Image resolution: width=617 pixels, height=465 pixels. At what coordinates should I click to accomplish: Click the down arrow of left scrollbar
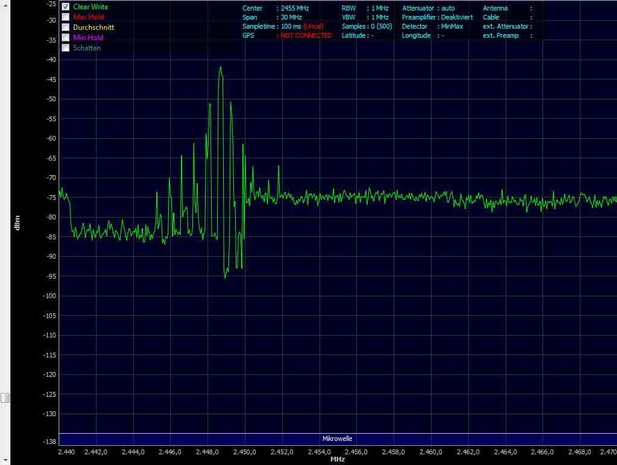(5, 457)
